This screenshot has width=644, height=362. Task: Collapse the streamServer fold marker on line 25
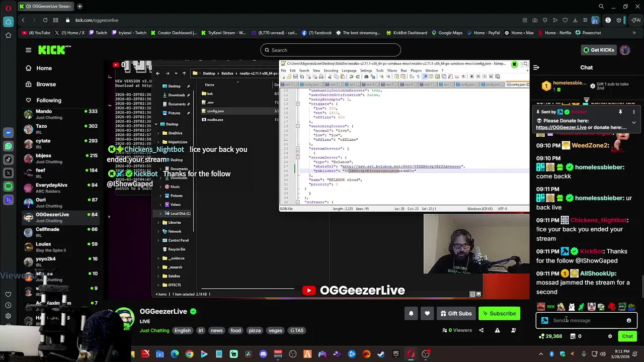[x=297, y=157]
